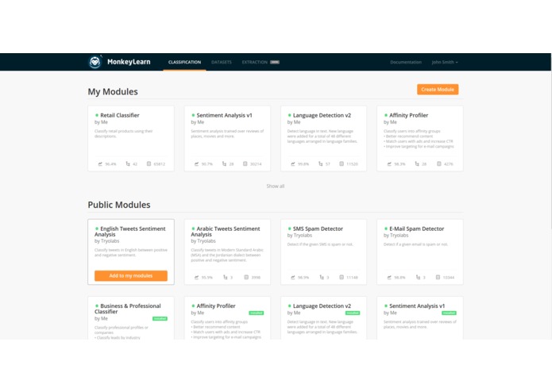552x392 pixels.
Task: Open Sentiment Analysis v1 in My Modules
Action: pos(224,115)
